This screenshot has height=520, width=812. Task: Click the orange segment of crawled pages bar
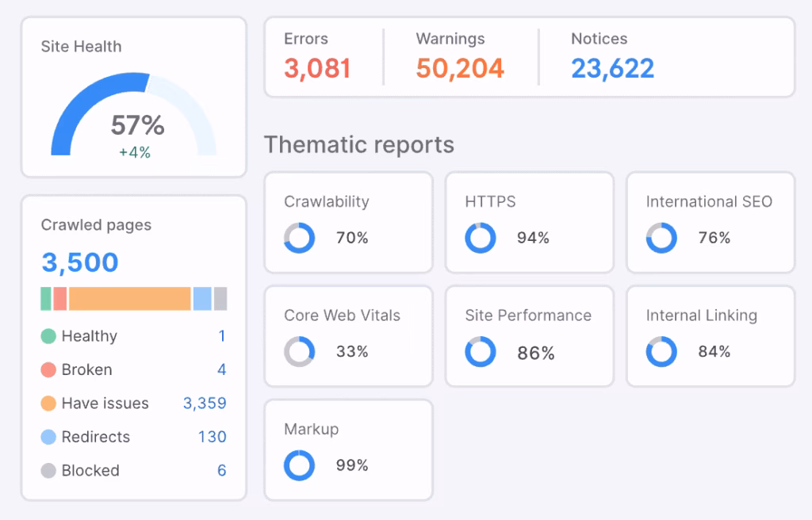(x=129, y=299)
